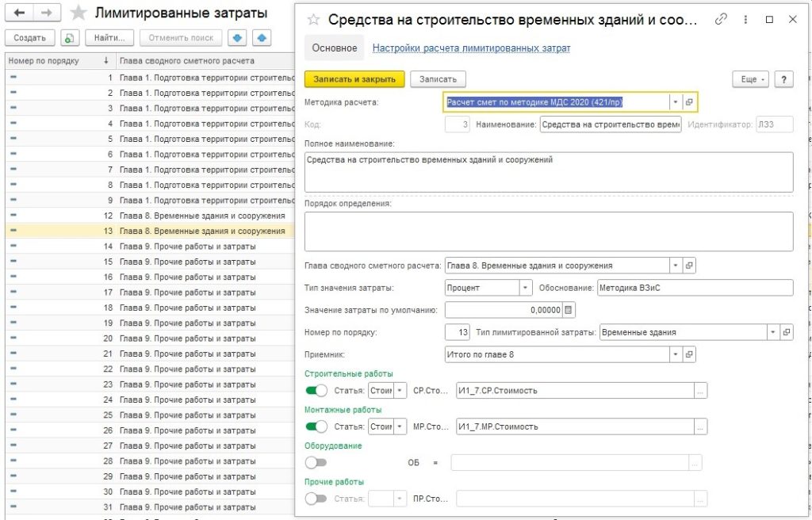Open the Приемник dropdown list

coord(675,354)
